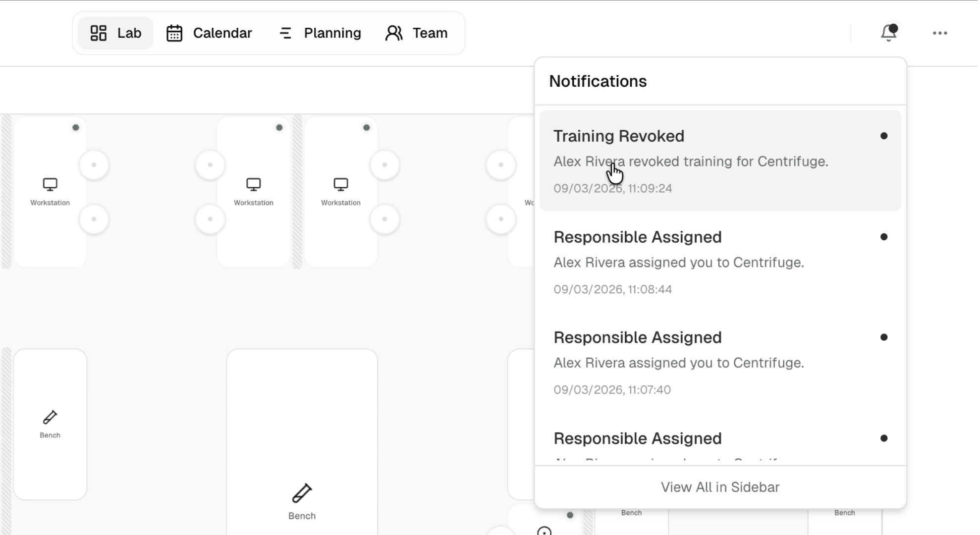The height and width of the screenshot is (535, 980).
Task: Click the unread indicator on the 11:08:44 notification
Action: (x=885, y=237)
